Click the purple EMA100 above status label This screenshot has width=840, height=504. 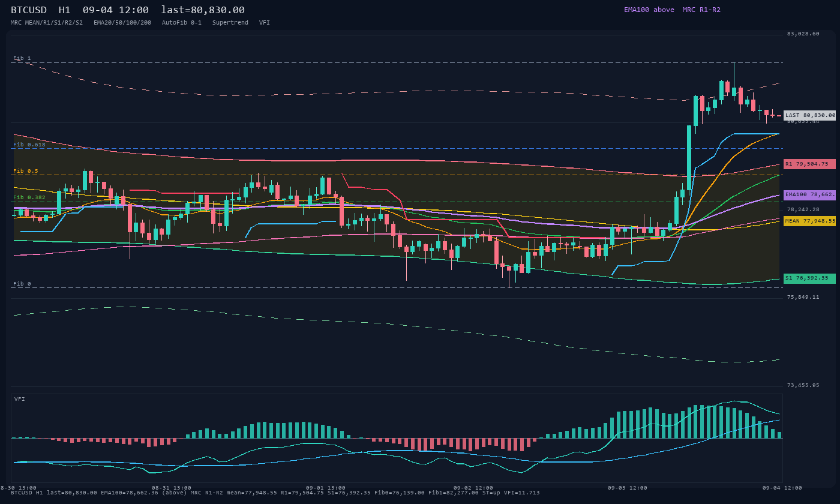pyautogui.click(x=649, y=10)
